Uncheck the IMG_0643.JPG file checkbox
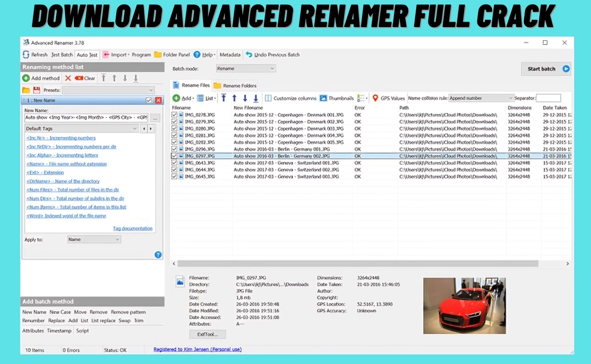 174,163
